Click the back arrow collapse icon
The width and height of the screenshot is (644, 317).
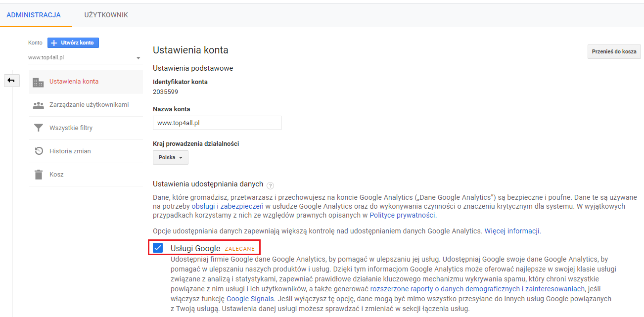11,80
